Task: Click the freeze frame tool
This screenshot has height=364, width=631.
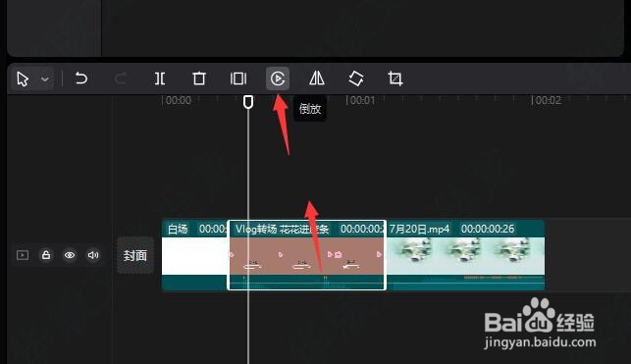Action: (x=238, y=78)
